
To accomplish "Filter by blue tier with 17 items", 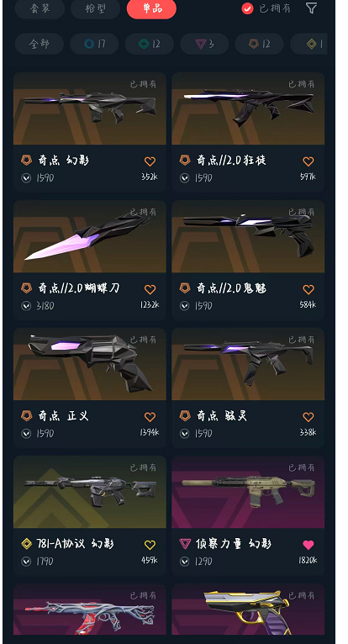I will click(94, 44).
